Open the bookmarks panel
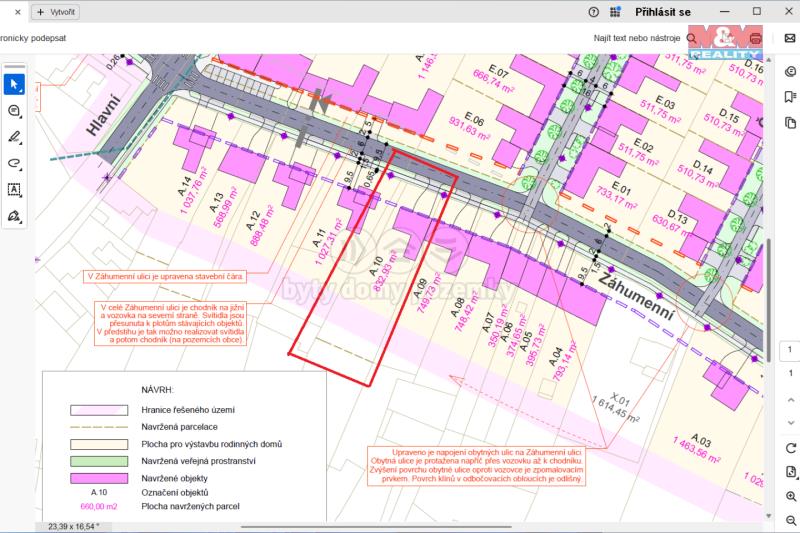Image resolution: width=800 pixels, height=533 pixels. [x=791, y=97]
